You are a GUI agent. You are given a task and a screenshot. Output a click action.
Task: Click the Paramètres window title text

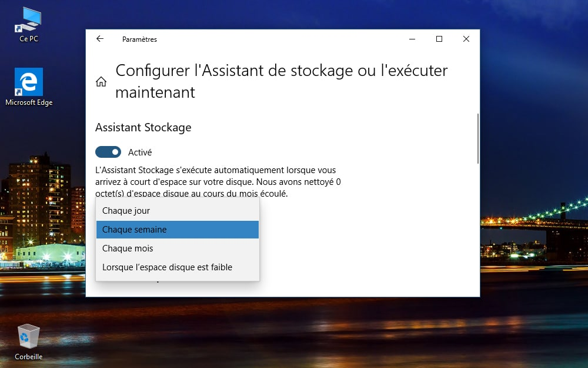(x=139, y=39)
